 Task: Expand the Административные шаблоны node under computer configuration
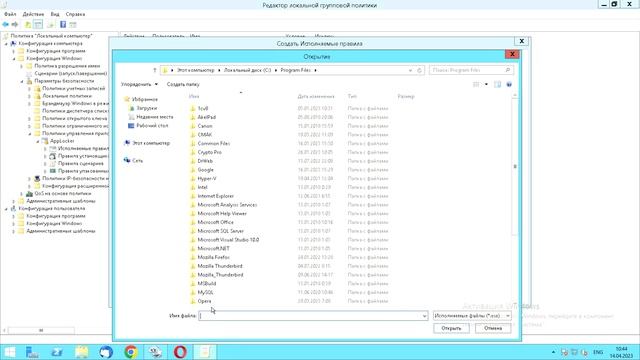pos(13,201)
